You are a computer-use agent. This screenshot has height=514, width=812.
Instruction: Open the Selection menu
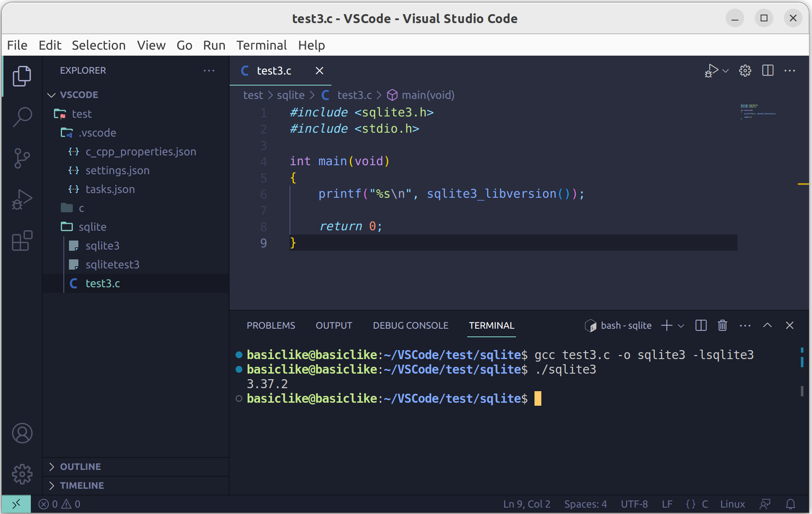point(99,45)
